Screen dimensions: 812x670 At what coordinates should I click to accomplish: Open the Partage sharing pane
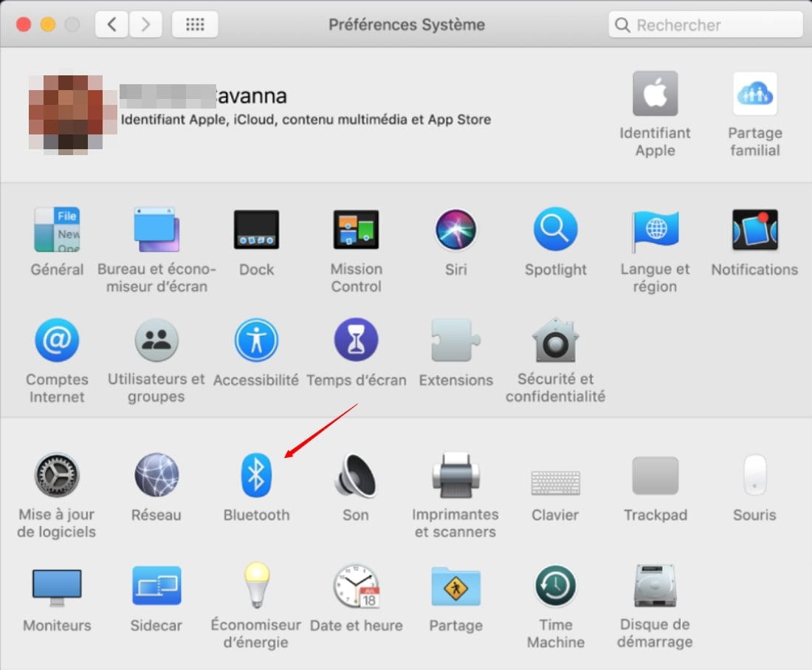coord(455,586)
